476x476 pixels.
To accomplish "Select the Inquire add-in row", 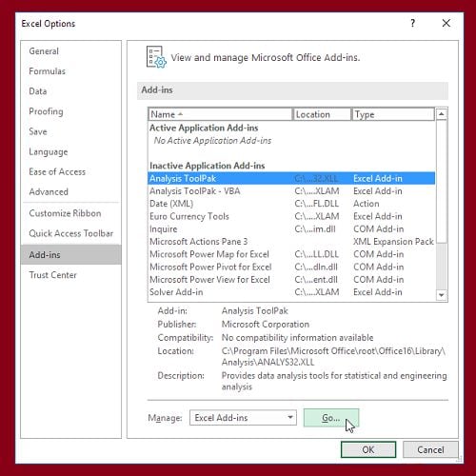I will click(x=291, y=229).
